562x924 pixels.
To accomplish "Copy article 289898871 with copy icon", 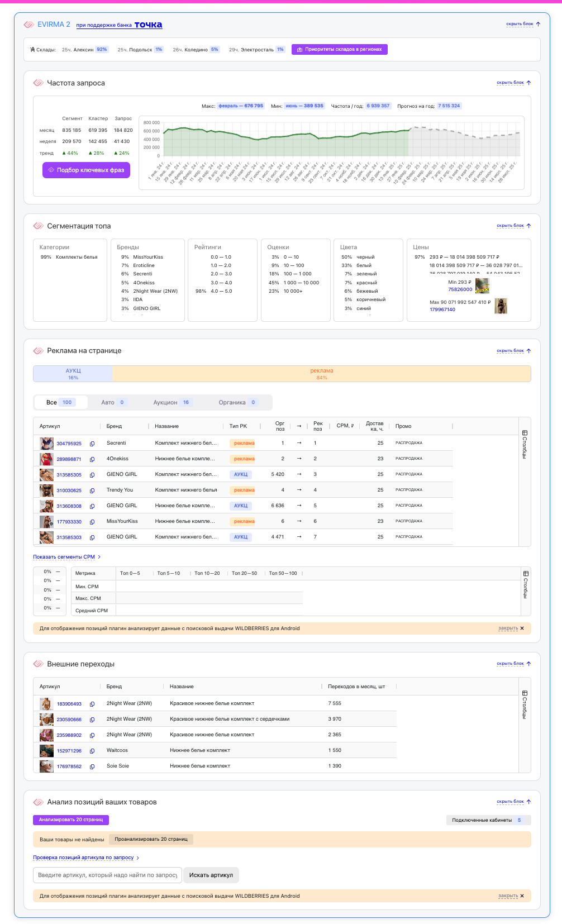I will (92, 459).
